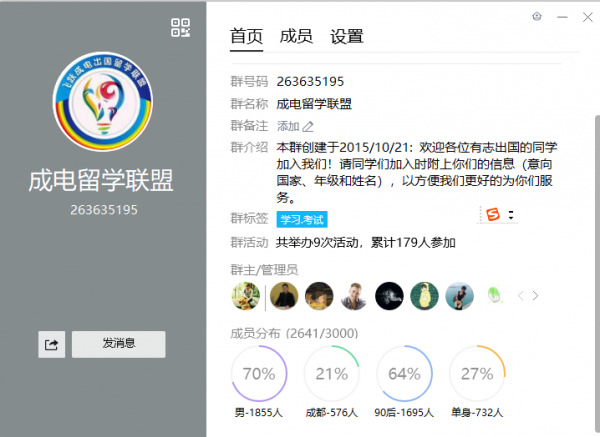Screen dimensions: 600x437
Task: Click the 64% 90后 distribution circle
Action: [x=404, y=374]
